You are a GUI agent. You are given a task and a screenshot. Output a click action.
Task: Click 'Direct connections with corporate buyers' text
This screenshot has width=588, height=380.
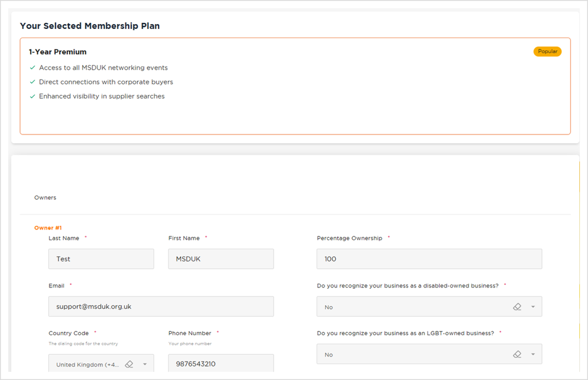[x=106, y=82]
